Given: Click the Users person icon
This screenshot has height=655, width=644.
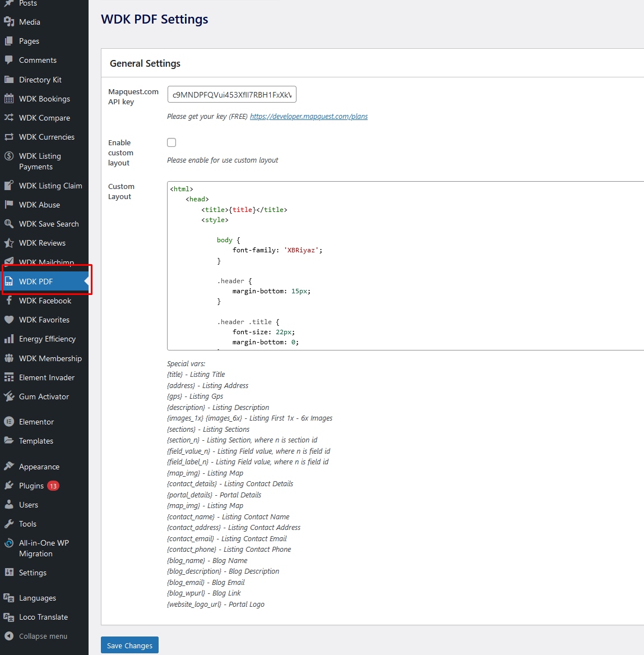Looking at the screenshot, I should 9,505.
